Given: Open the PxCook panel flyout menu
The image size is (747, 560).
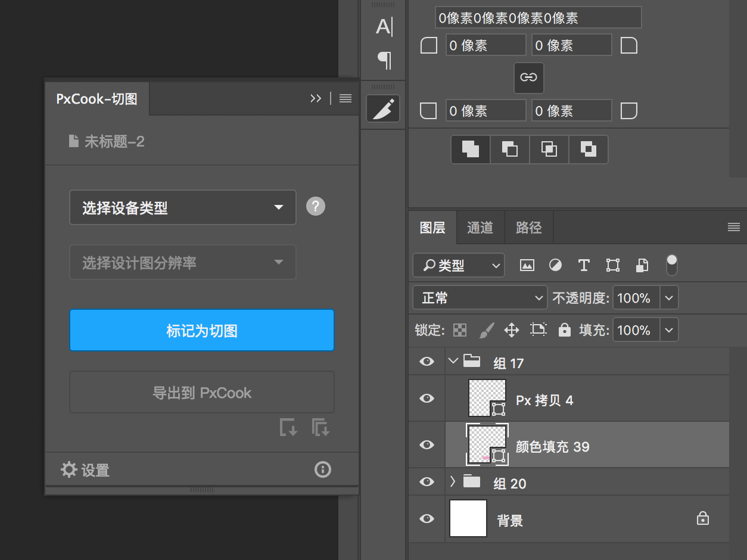Looking at the screenshot, I should tap(346, 99).
